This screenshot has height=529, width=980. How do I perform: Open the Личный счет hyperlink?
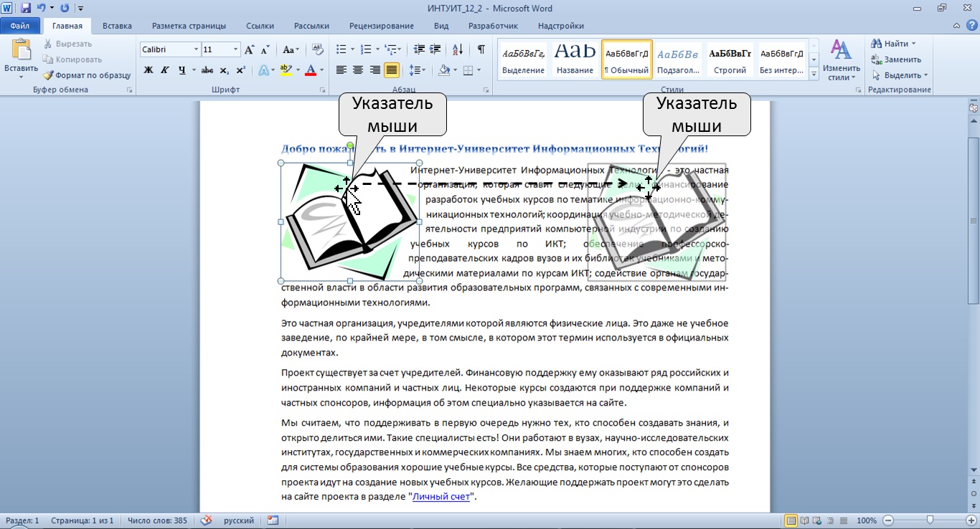441,496
